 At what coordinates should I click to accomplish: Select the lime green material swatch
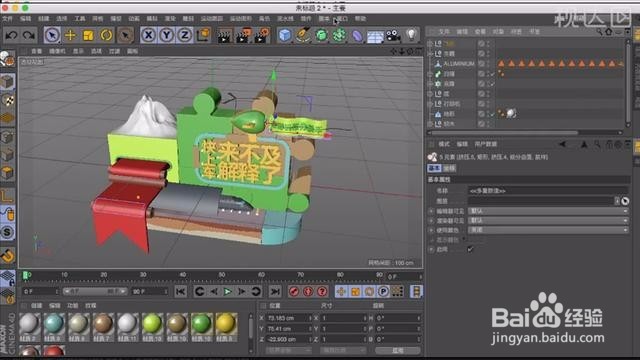pyautogui.click(x=152, y=324)
